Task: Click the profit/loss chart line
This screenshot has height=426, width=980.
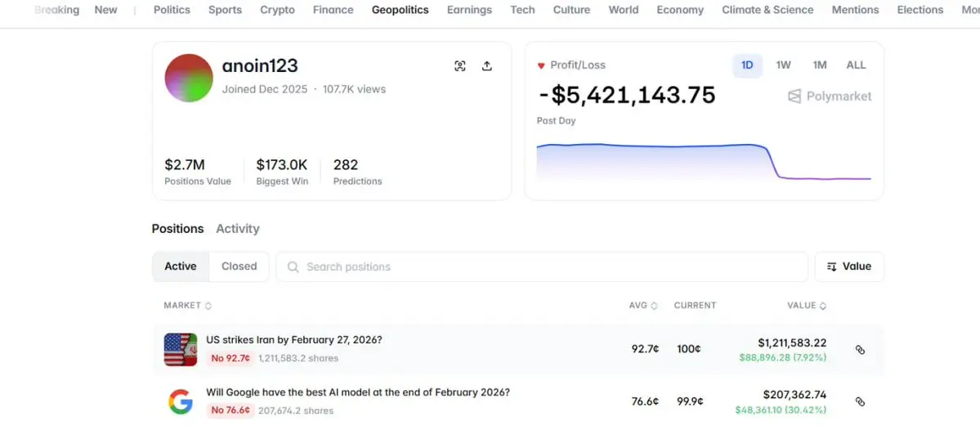Action: tap(654, 146)
